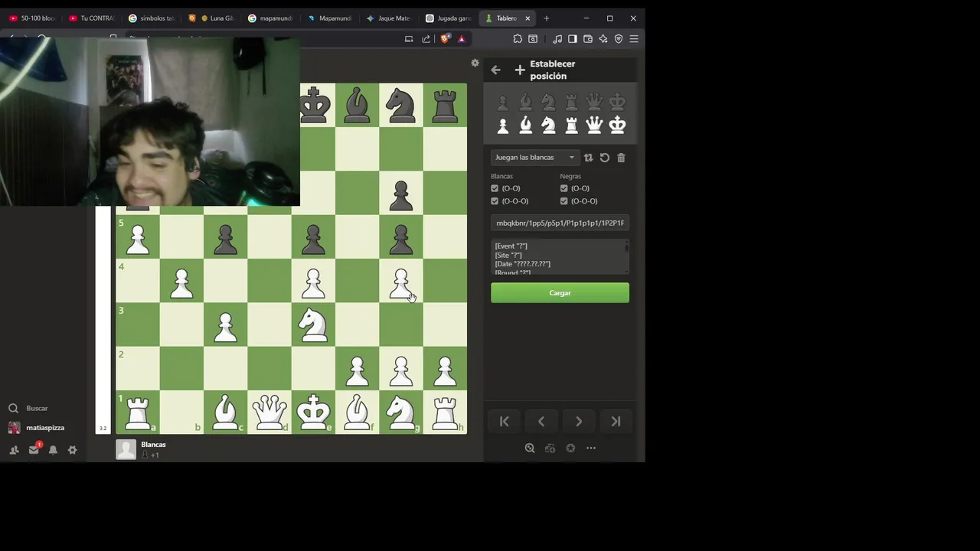Clear the board with the trash icon

(621, 158)
